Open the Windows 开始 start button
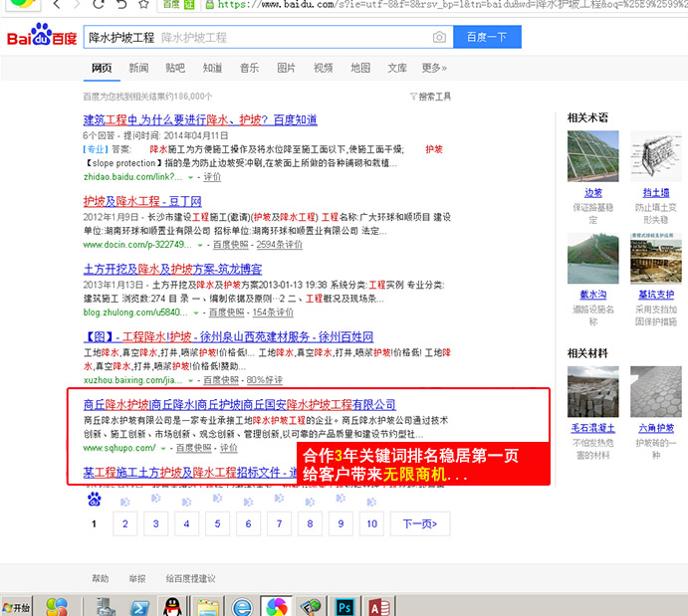The height and width of the screenshot is (616, 688). click(16, 607)
